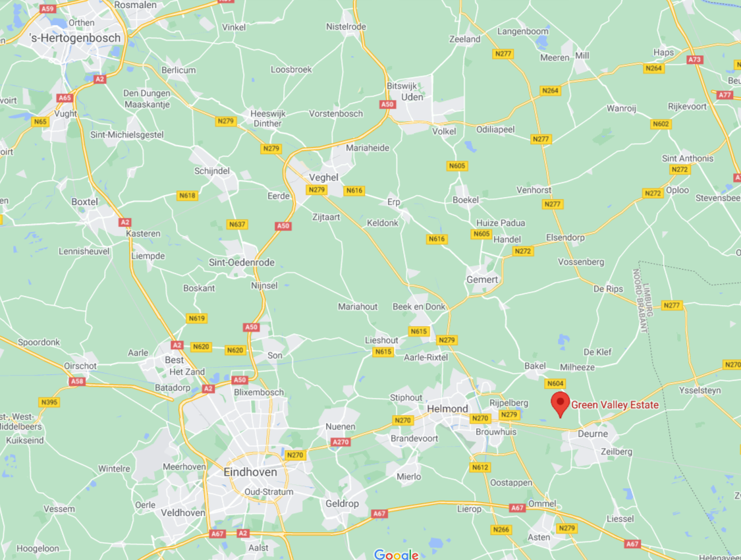Click the red Green Valley Estate pin
Screen dimensions: 741x560
point(561,405)
